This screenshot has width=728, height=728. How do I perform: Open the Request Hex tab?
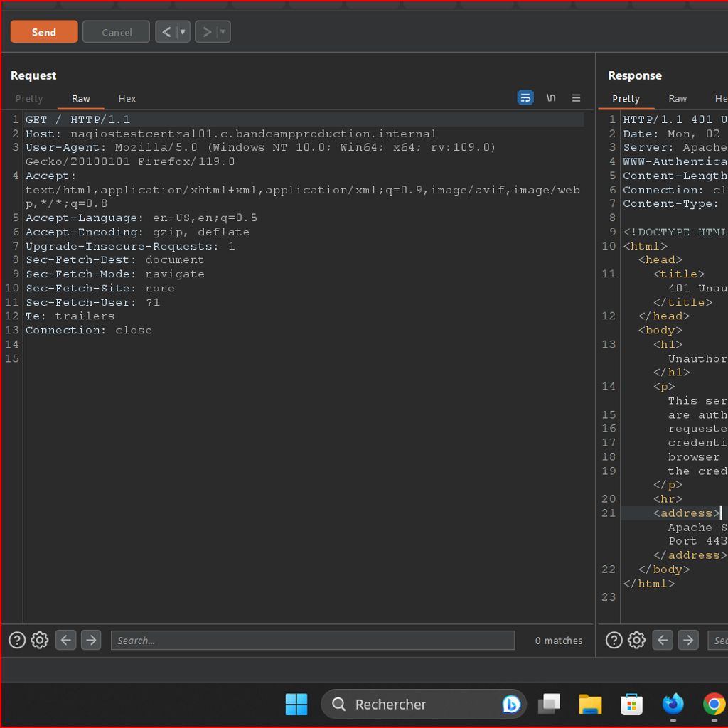click(127, 98)
